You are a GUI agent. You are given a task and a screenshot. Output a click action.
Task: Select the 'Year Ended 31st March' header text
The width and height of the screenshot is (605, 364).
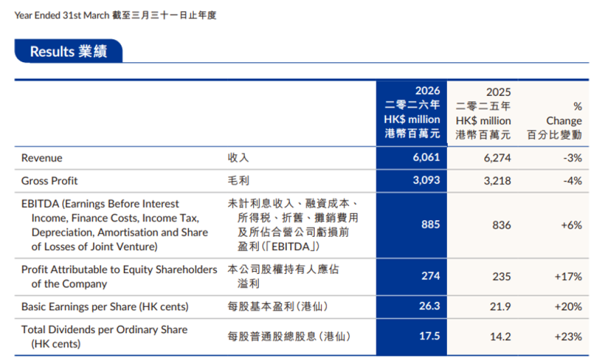(x=62, y=16)
